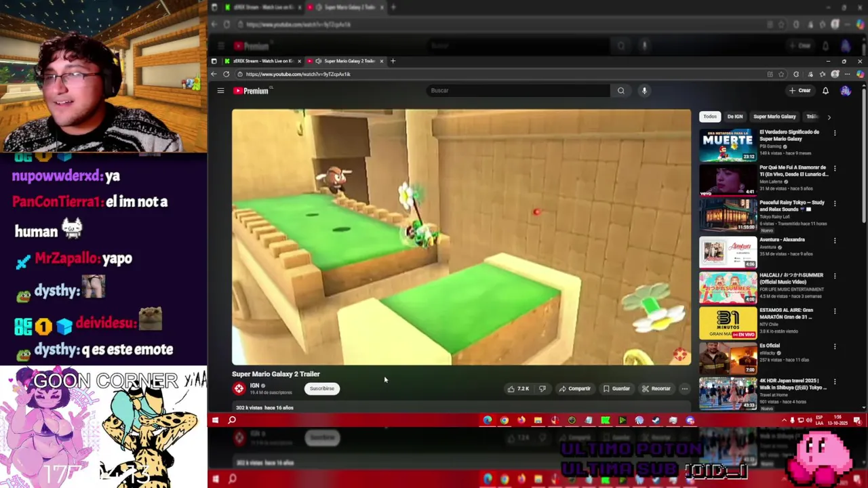Open Steam from the taskbar
Viewport: 868px width, 488px height.
tap(656, 420)
